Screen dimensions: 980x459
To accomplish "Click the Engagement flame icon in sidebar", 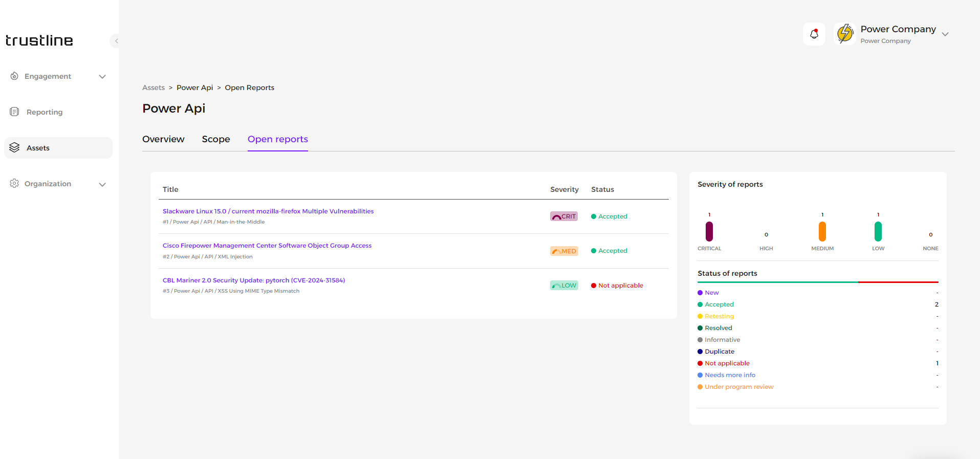I will [x=14, y=76].
